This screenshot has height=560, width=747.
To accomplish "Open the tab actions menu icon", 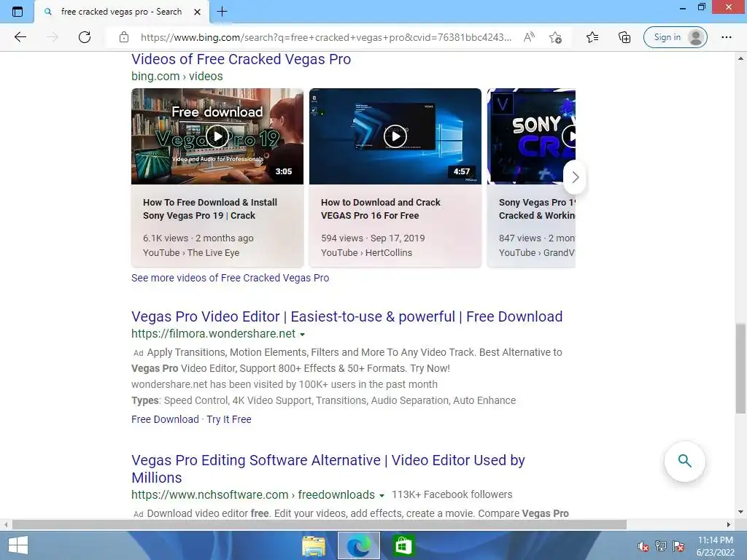I will pyautogui.click(x=18, y=12).
